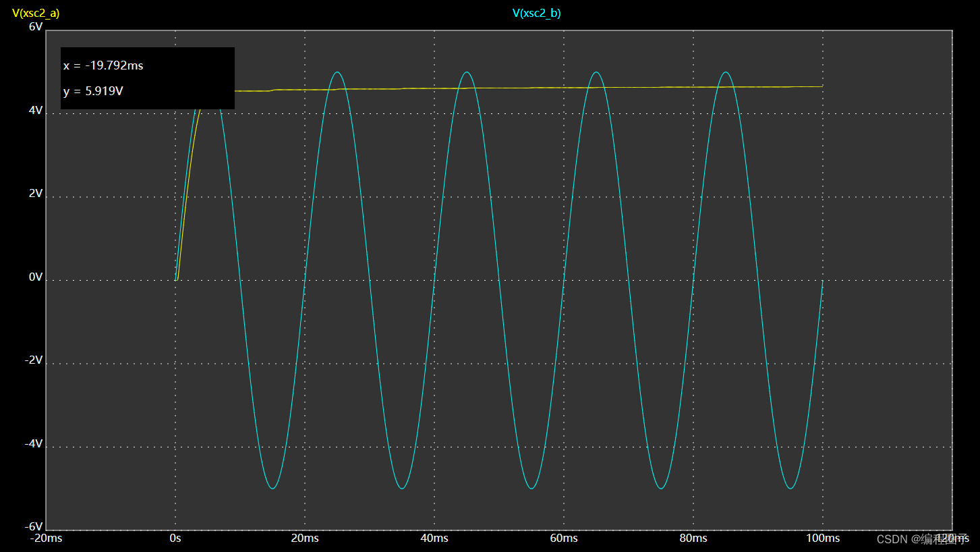This screenshot has height=552, width=980.
Task: Select the yellow V(xsc2_a) trace label
Action: (35, 13)
